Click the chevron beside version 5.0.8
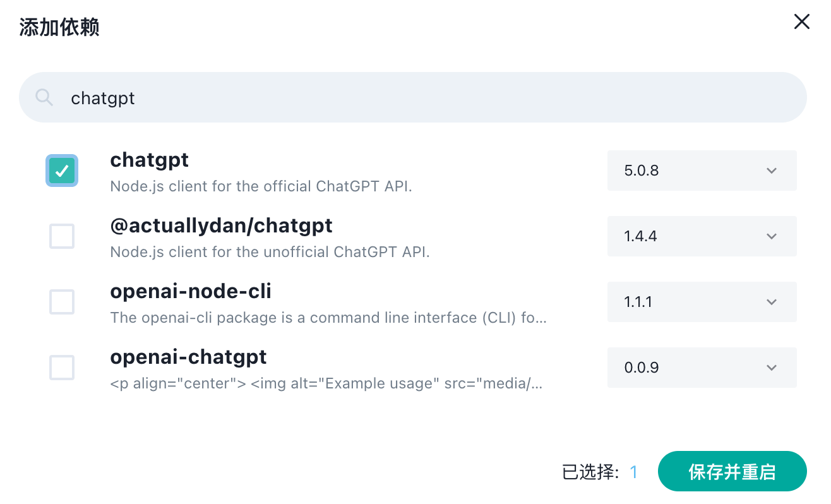Screen dimensions: 831x504 [771, 171]
